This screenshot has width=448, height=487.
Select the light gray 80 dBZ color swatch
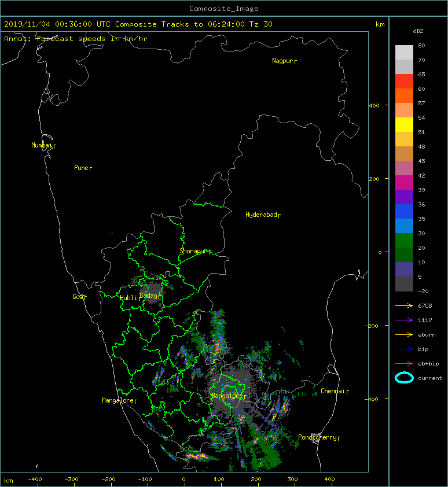tap(404, 52)
